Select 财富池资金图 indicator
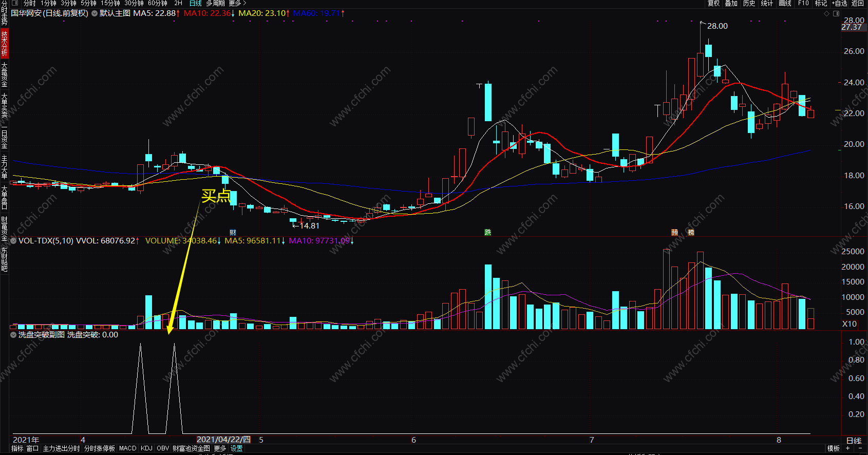The height and width of the screenshot is (455, 868). [x=191, y=448]
